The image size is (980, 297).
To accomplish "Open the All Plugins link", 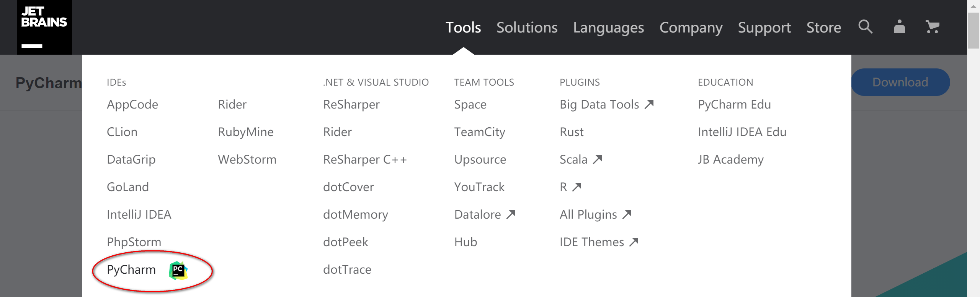I will (x=595, y=214).
